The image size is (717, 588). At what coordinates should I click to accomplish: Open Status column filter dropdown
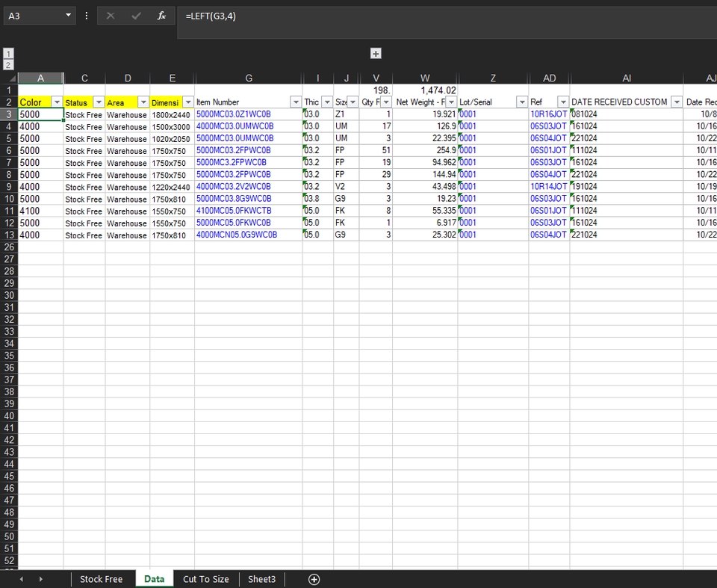pos(99,102)
